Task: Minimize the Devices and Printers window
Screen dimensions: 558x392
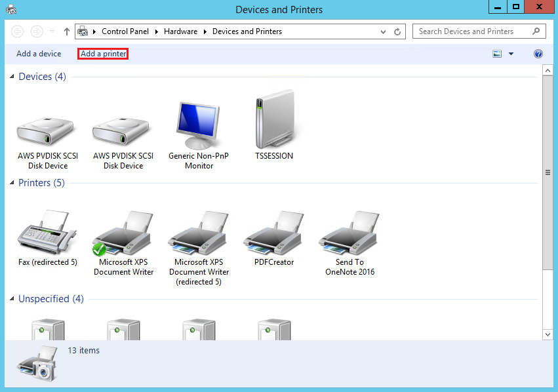Action: [498, 7]
